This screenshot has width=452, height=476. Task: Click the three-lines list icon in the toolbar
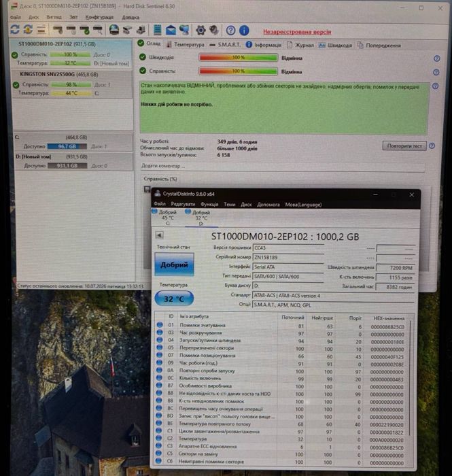41,29
